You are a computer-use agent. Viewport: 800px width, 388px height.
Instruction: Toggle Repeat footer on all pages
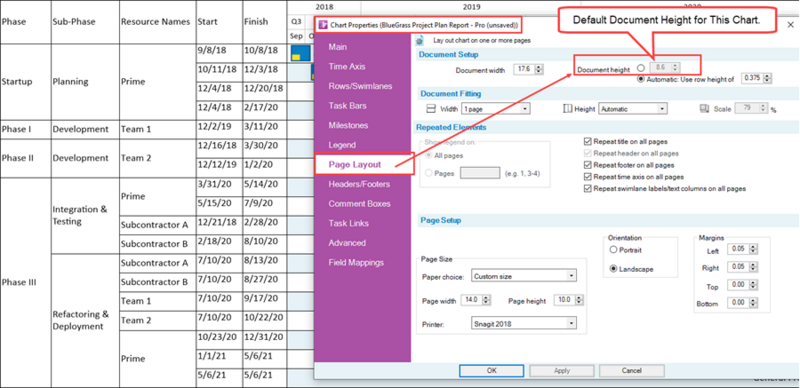[x=588, y=165]
